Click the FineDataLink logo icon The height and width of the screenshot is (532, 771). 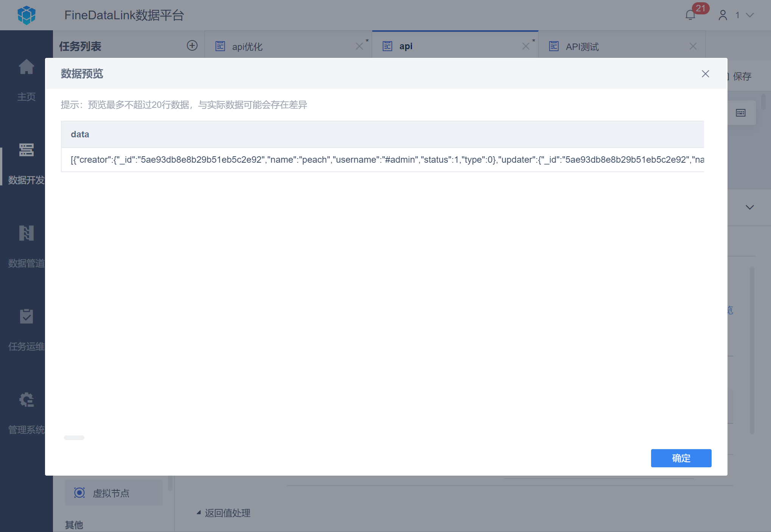26,15
